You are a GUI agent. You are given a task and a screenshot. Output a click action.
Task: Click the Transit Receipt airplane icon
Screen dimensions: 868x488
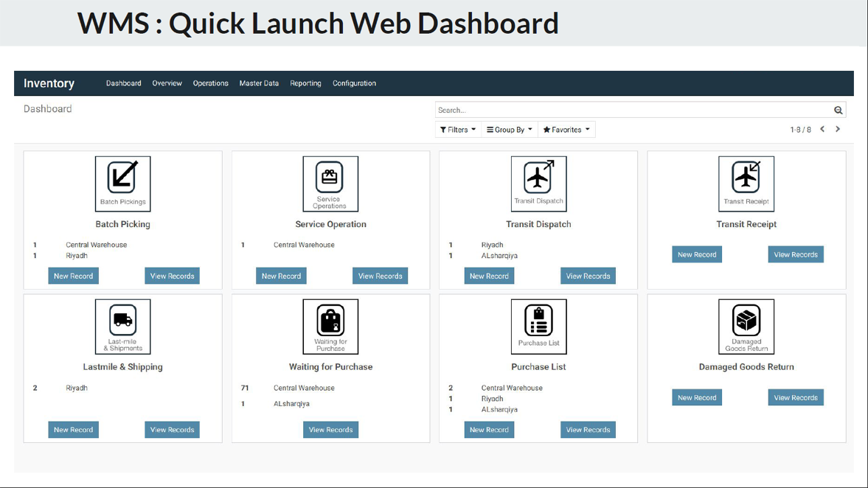746,184
